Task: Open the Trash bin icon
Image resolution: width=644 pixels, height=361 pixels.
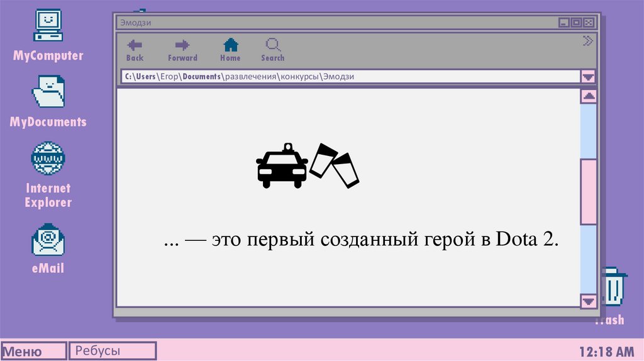Action: click(614, 287)
